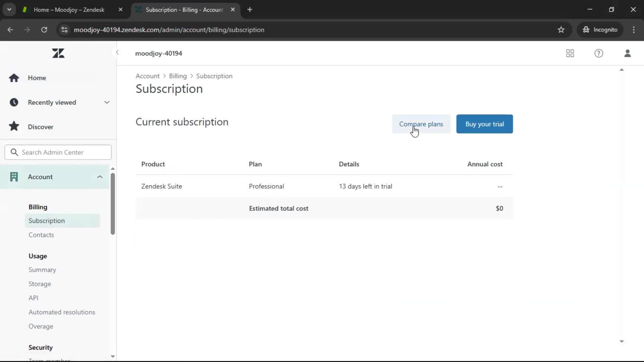Click the address bar URL
Screen dimensions: 644x362
coord(169,30)
